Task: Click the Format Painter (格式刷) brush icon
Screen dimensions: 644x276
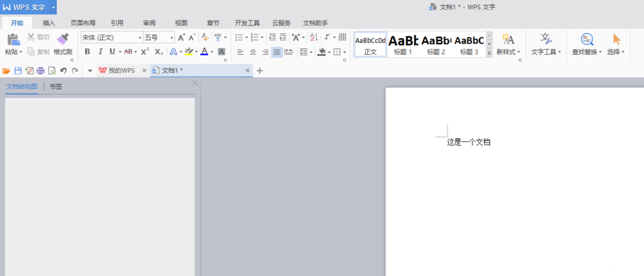Action: [x=62, y=39]
